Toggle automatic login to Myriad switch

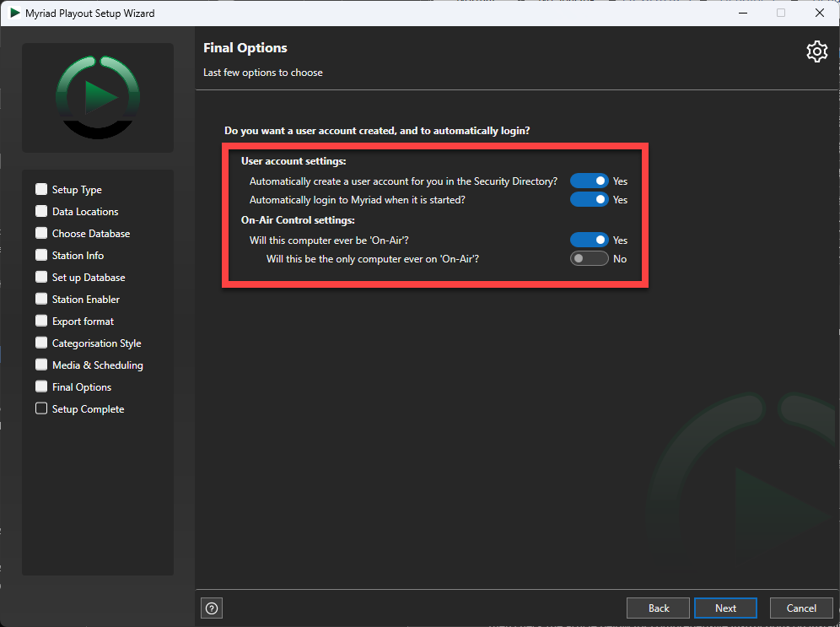coord(589,199)
